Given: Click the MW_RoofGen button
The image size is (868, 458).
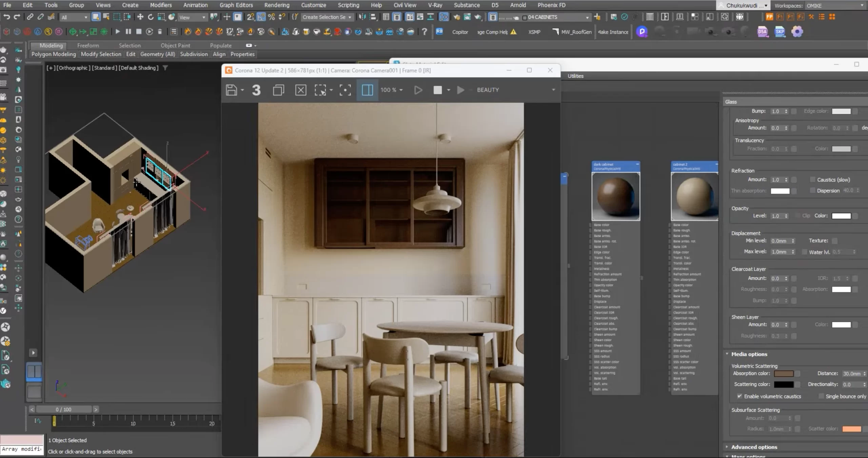Looking at the screenshot, I should point(572,32).
